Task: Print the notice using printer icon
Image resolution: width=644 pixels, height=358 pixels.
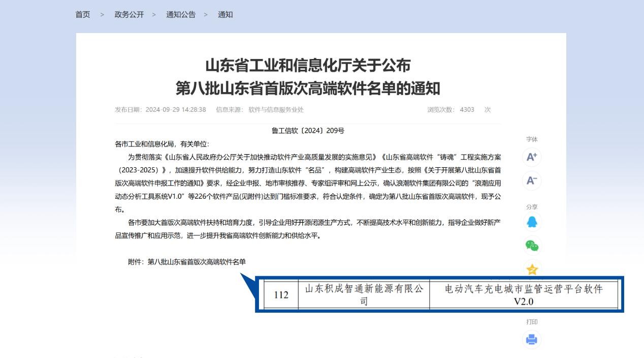Action: [x=531, y=339]
